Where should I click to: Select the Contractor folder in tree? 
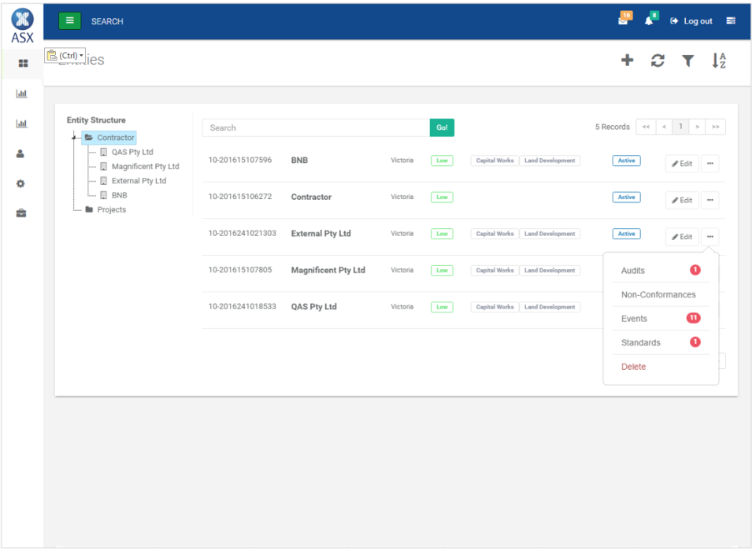pos(109,138)
